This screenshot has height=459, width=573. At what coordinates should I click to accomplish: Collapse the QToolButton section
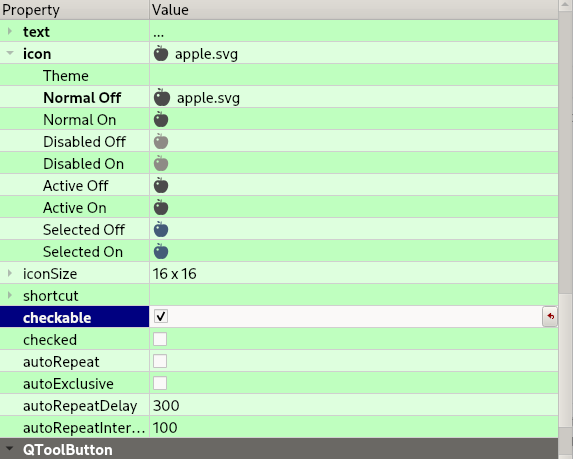tap(10, 449)
